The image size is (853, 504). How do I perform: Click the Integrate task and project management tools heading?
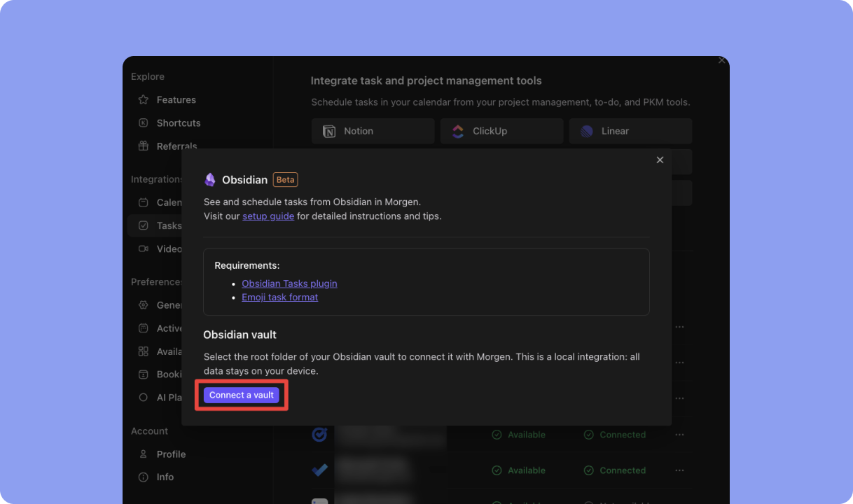[x=426, y=81]
